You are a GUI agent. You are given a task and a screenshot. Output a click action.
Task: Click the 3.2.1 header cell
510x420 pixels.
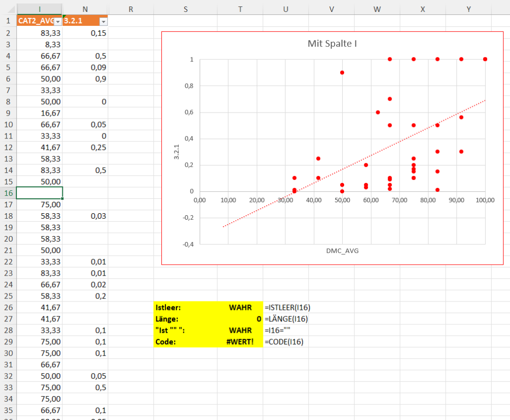point(85,21)
